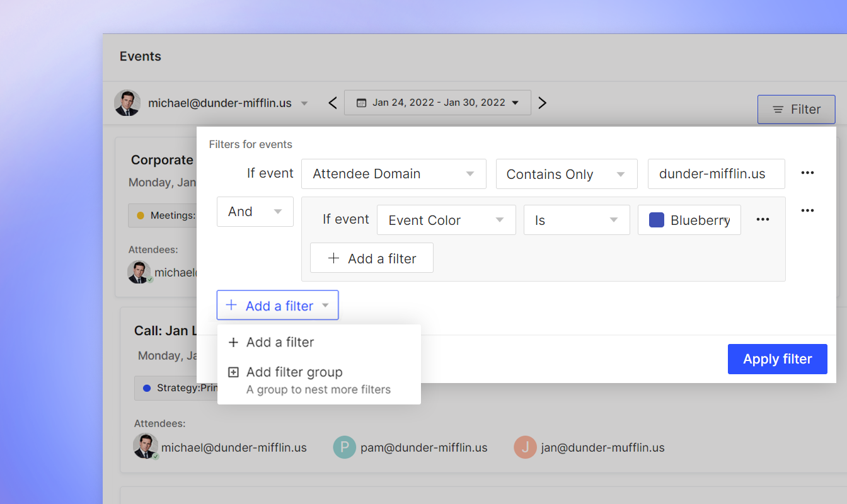Edit the dunder-mifflin.us value field
This screenshot has height=504, width=847.
coord(716,174)
